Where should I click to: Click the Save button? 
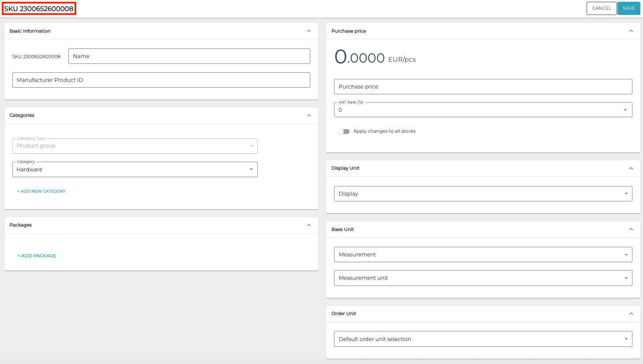click(x=628, y=8)
